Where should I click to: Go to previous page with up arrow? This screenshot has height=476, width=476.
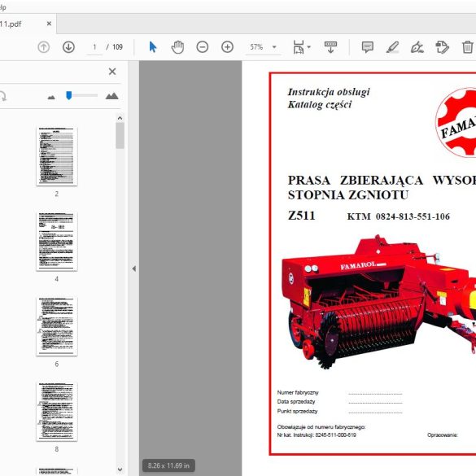tap(44, 47)
